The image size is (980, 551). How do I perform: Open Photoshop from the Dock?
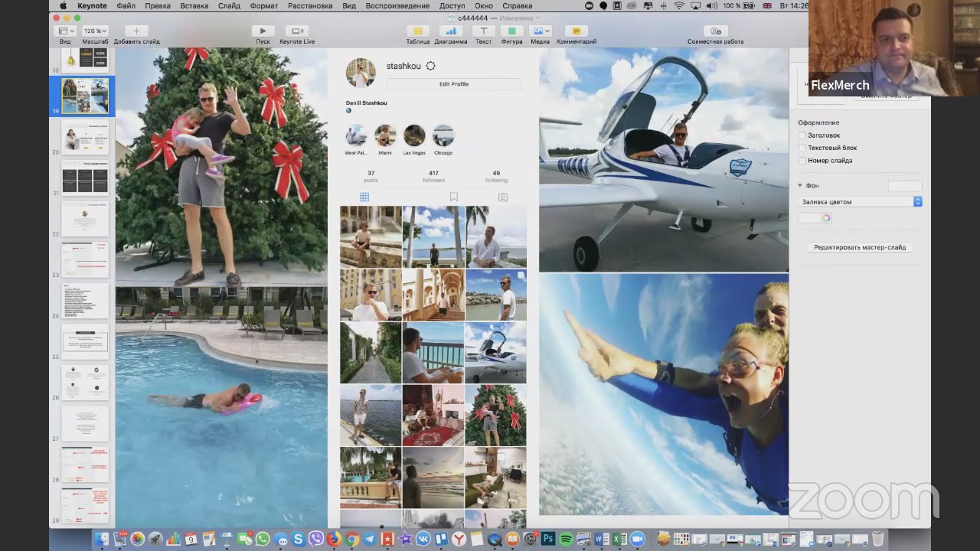(547, 539)
